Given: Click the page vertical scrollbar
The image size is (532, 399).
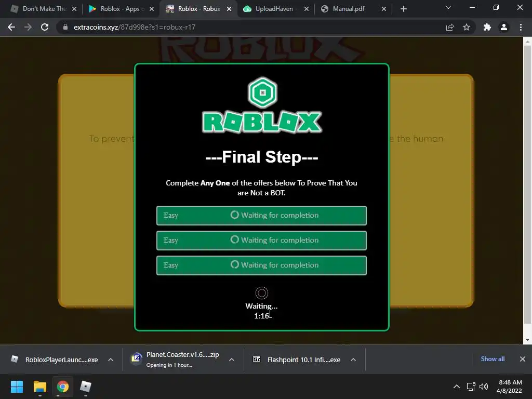Looking at the screenshot, I should (527, 185).
